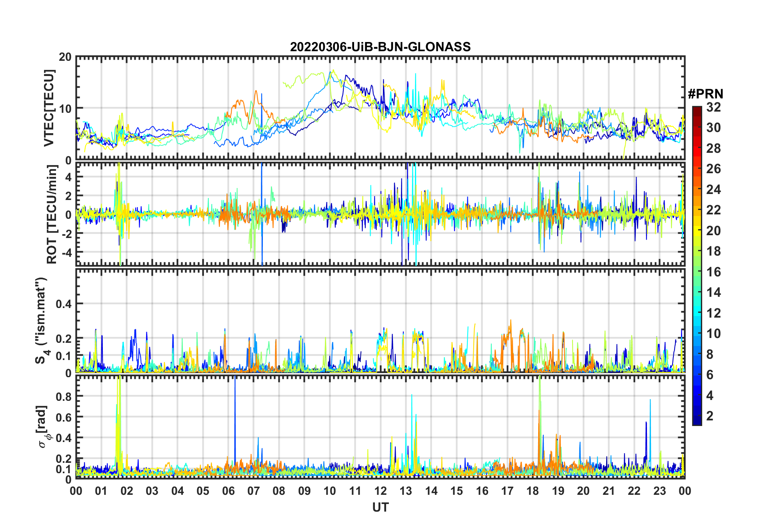Click the 0.1 tick on the σφ axis
This screenshot has width=761, height=532.
click(64, 469)
